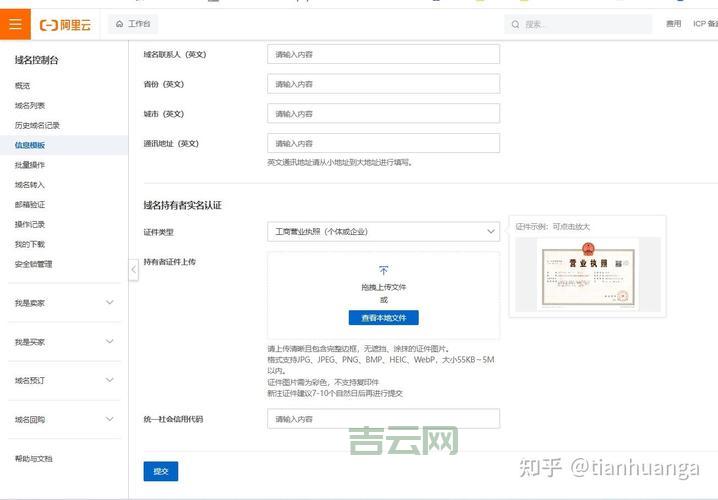Open the ICP 备案 menu item

(x=705, y=24)
